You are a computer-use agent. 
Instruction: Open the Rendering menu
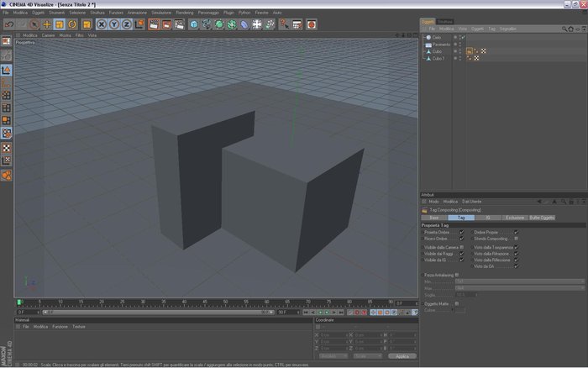[x=185, y=13]
